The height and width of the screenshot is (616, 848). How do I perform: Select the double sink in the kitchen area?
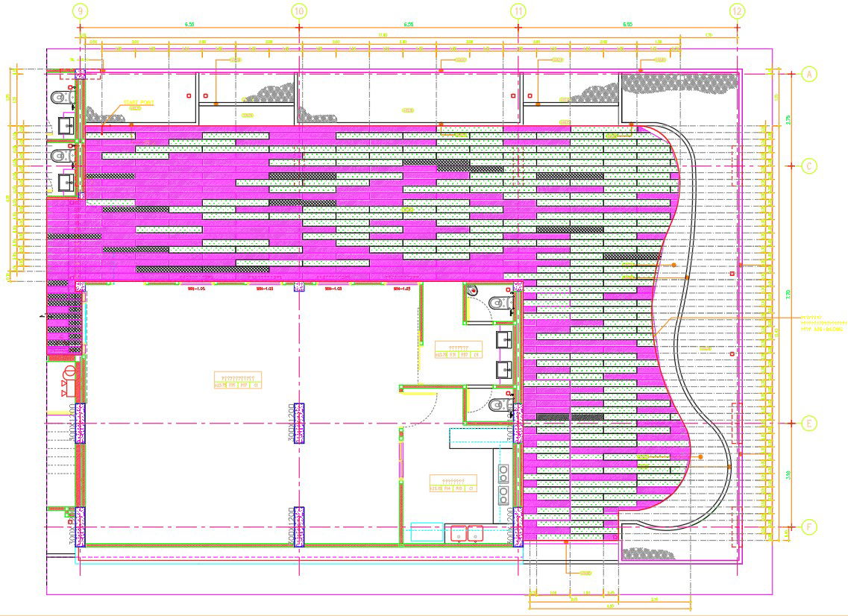[466, 532]
